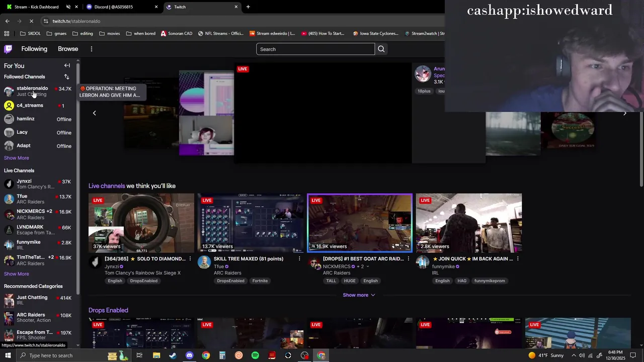644x362 pixels.
Task: Show more live channels in sidebar
Action: point(17,274)
